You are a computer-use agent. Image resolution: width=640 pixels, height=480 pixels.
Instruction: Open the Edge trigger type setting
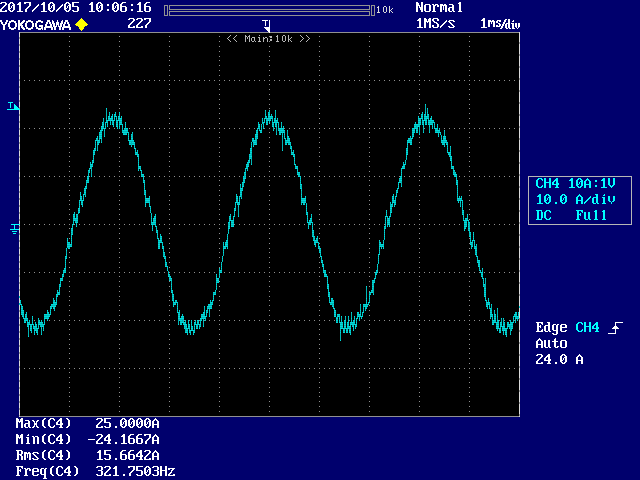pos(551,327)
